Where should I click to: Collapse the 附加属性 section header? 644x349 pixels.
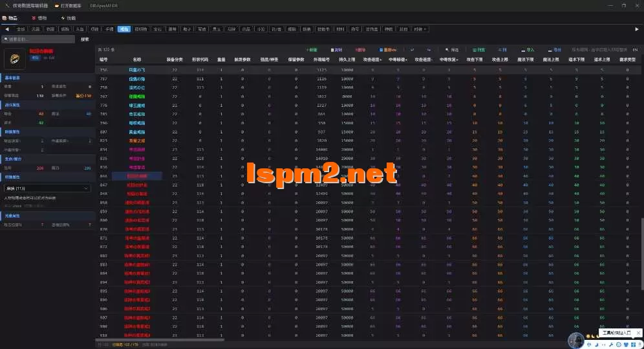[48, 132]
